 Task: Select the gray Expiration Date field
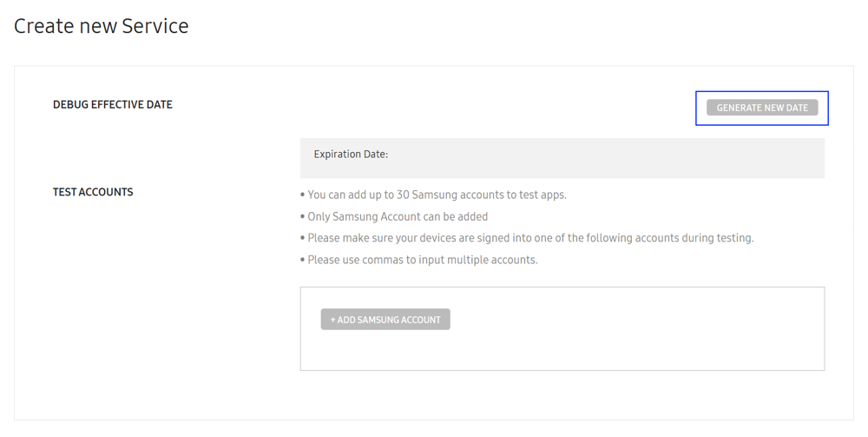pos(562,158)
